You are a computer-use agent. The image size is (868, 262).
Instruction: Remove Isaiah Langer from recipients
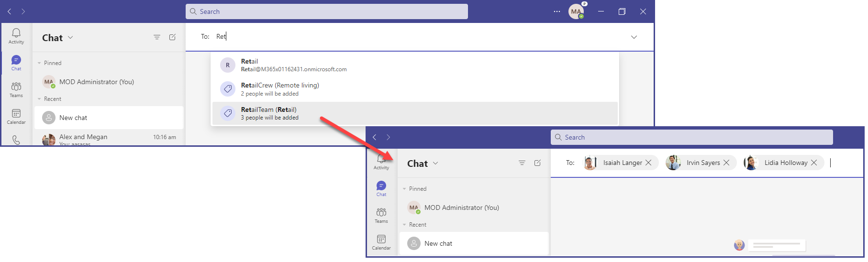tap(648, 163)
